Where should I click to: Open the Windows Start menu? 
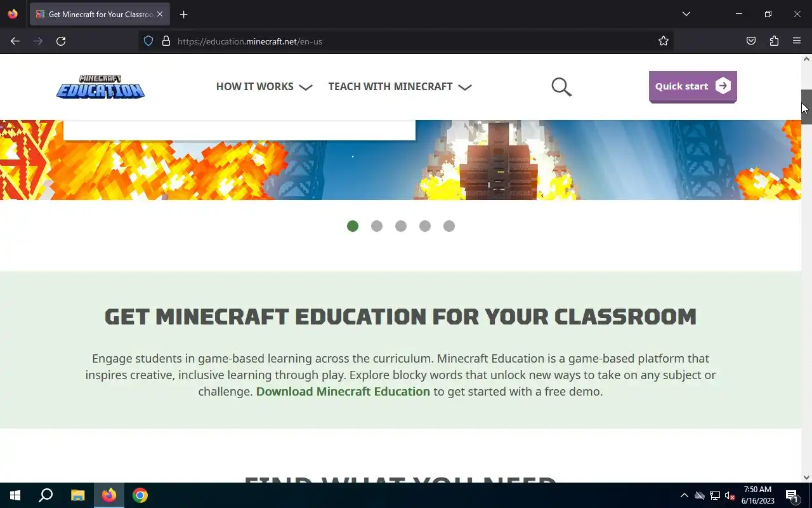point(15,495)
